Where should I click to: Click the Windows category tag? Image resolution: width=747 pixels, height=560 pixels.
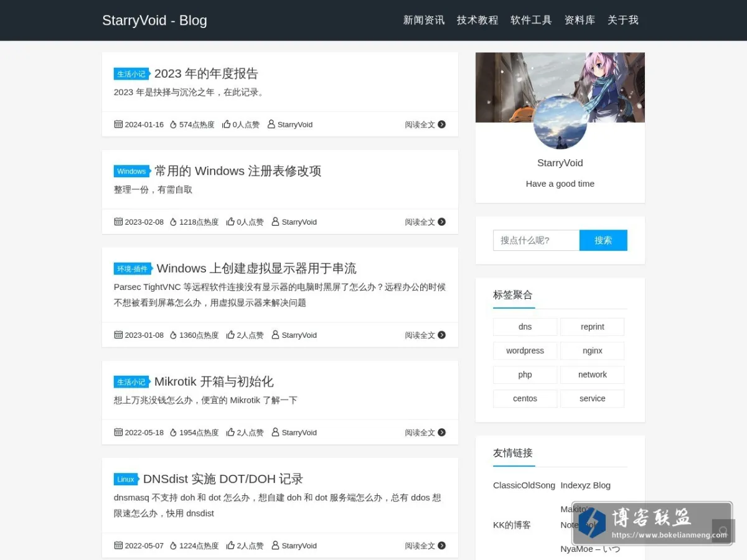coord(131,171)
